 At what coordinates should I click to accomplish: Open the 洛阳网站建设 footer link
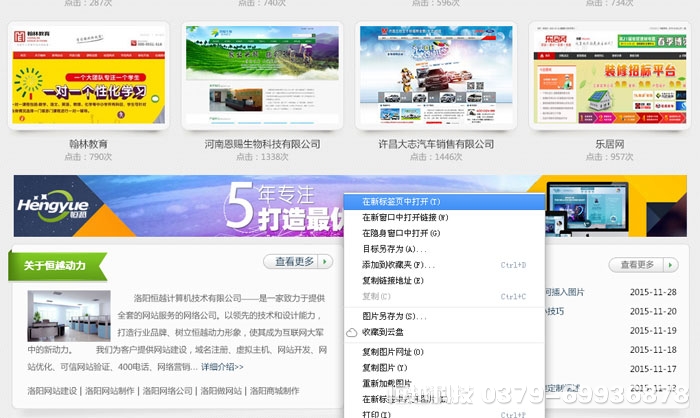coord(52,391)
